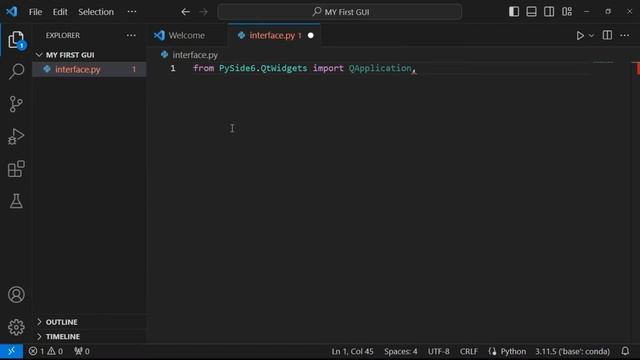Open the Run and Debug view
The image size is (640, 360).
(x=16, y=136)
